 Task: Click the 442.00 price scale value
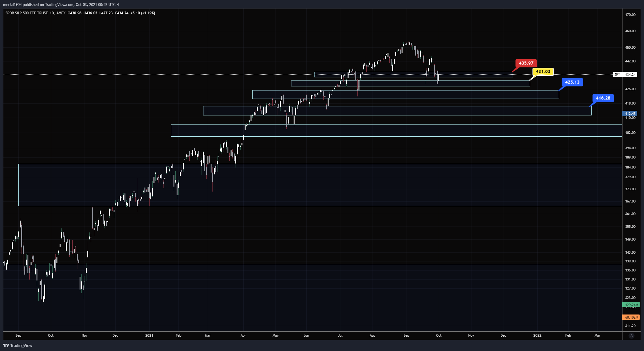630,61
